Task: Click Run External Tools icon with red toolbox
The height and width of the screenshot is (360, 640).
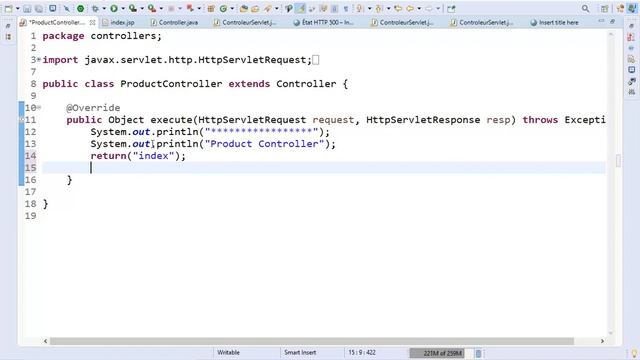Action: point(152,9)
